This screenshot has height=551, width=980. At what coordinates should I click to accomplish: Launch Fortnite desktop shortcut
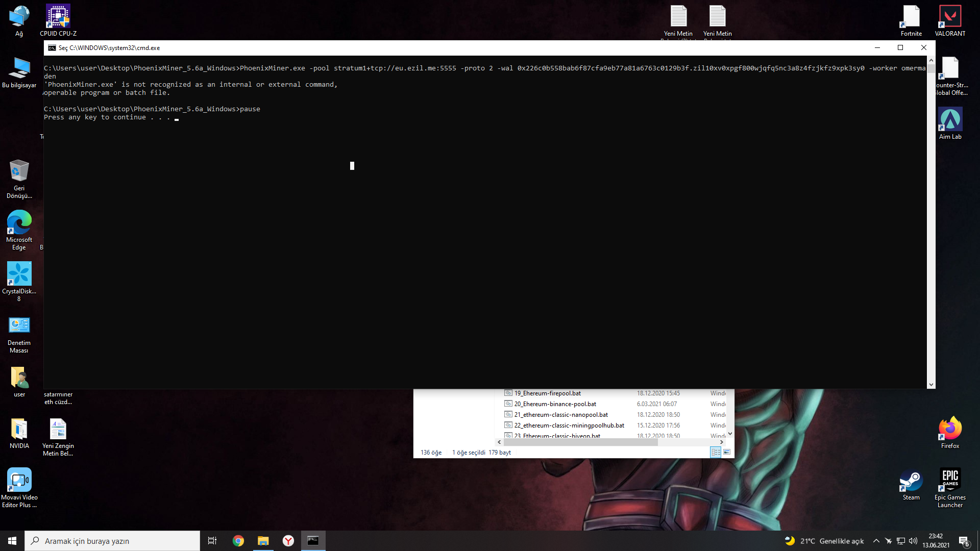[911, 21]
